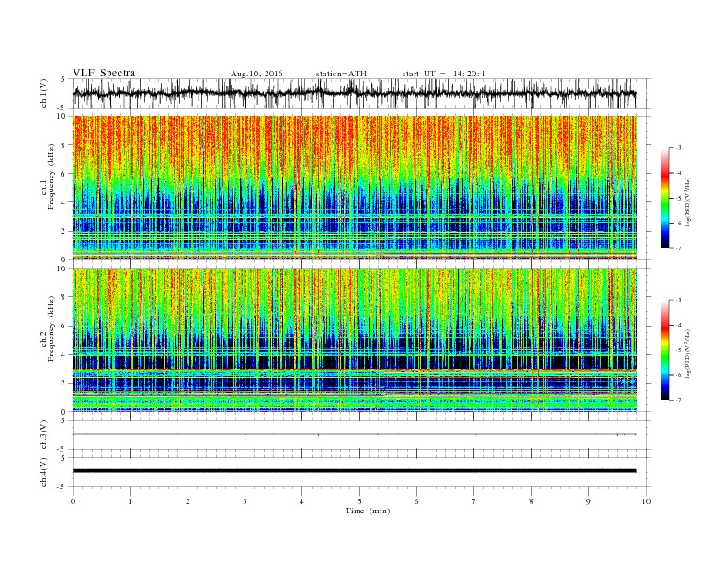Click the 'start UT = 14:20:1' text
Image resolution: width=728 pixels, height=563 pixels.
click(x=444, y=74)
